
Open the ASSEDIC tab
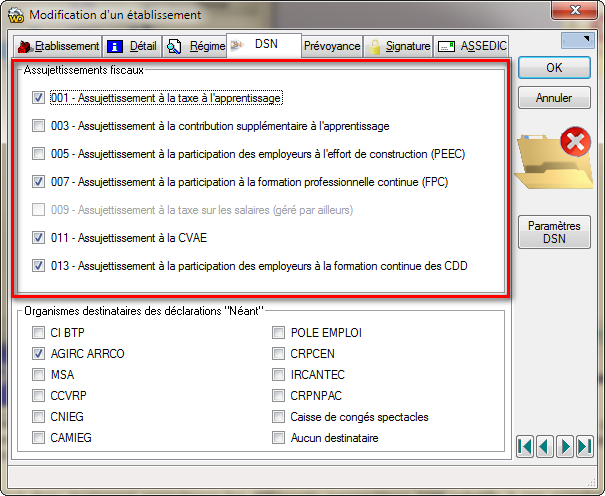click(x=472, y=46)
